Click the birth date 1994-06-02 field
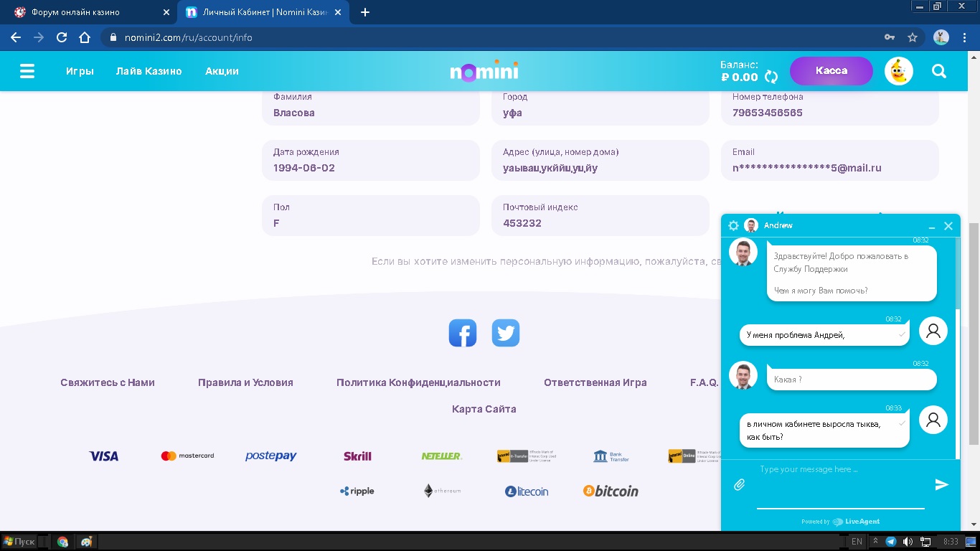 click(x=371, y=160)
